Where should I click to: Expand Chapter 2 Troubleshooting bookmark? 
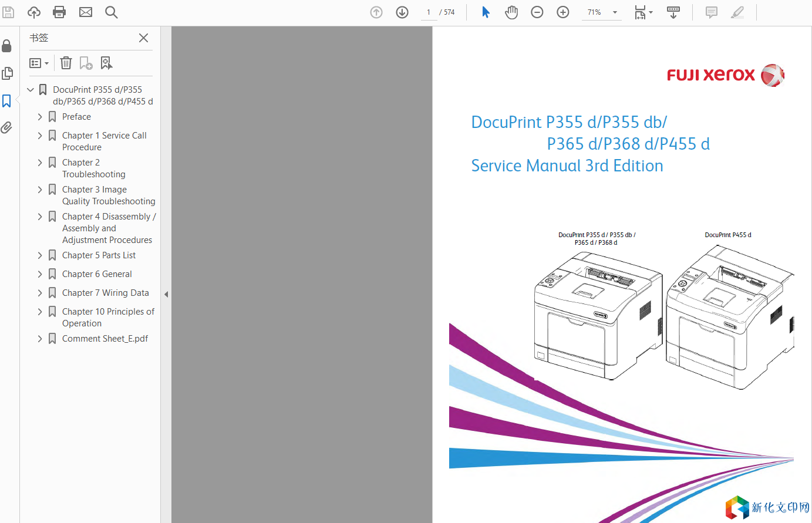point(40,163)
